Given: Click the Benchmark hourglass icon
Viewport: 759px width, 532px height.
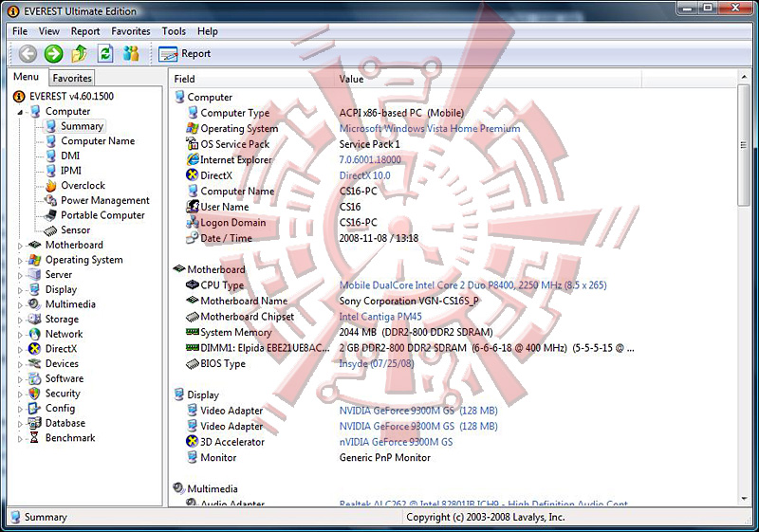Looking at the screenshot, I should [x=34, y=438].
